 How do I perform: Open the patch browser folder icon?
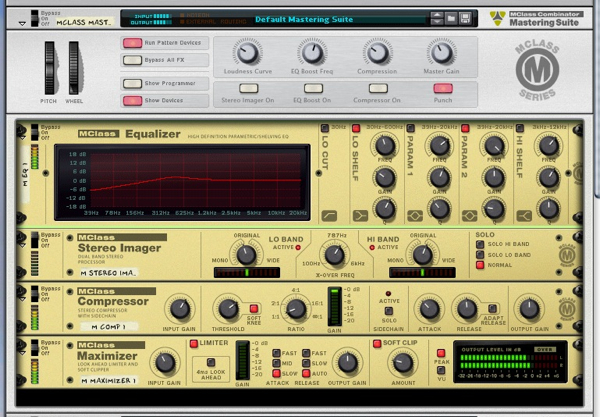click(x=451, y=18)
